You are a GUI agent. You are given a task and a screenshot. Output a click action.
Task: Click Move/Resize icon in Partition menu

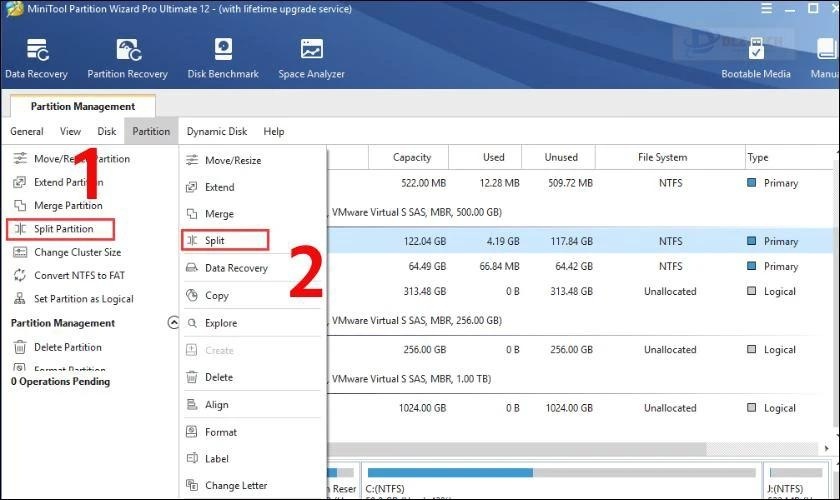pos(192,160)
